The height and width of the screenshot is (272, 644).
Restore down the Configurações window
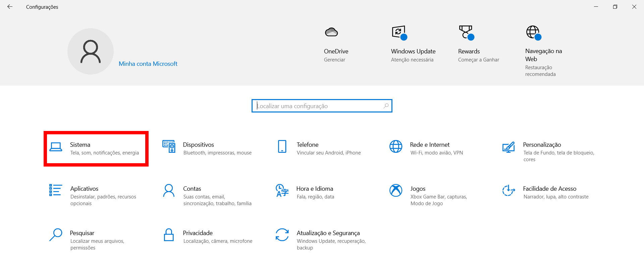point(615,7)
